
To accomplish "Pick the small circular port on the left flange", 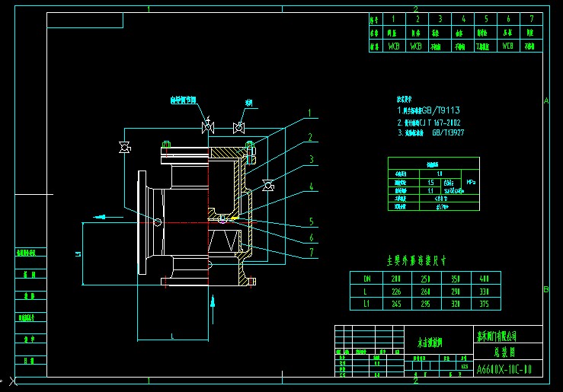I will tap(157, 223).
